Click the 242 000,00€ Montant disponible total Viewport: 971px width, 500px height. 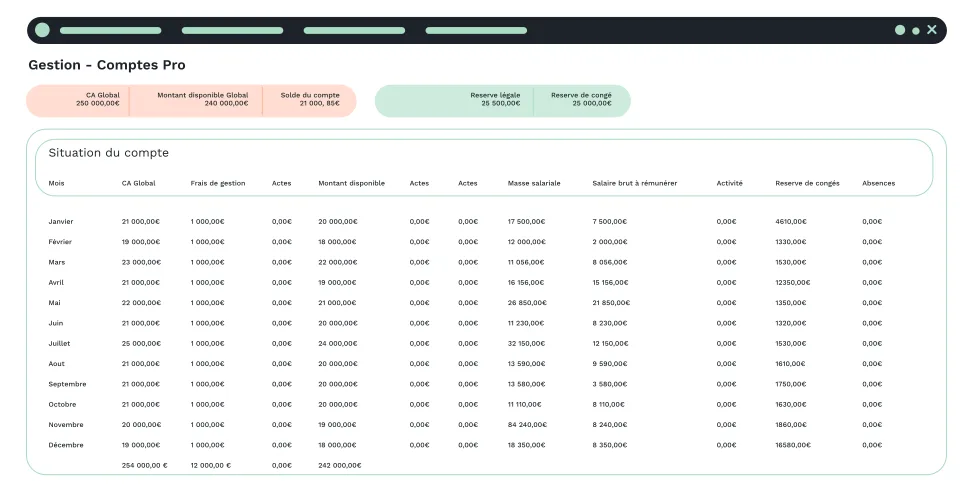click(x=340, y=466)
